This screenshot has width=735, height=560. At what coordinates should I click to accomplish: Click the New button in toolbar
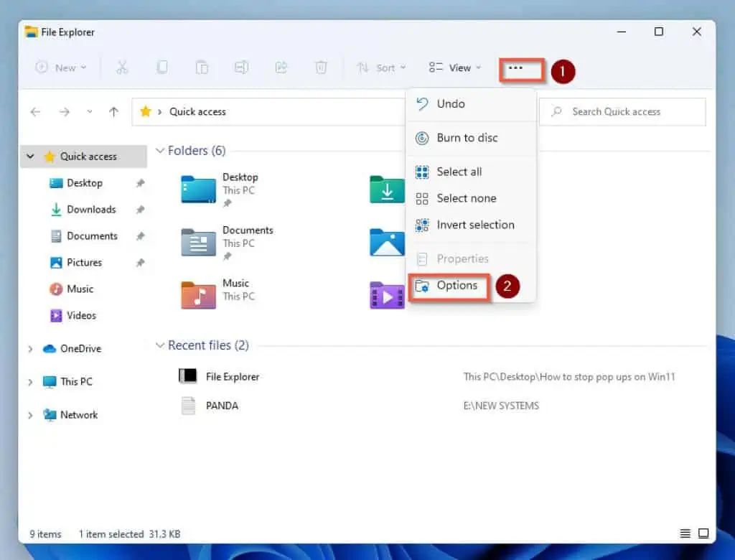pos(61,67)
